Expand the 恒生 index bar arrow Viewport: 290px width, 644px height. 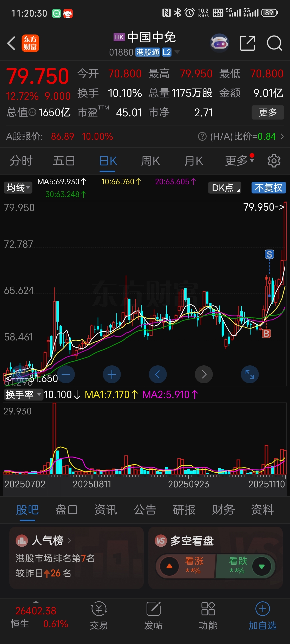36,602
